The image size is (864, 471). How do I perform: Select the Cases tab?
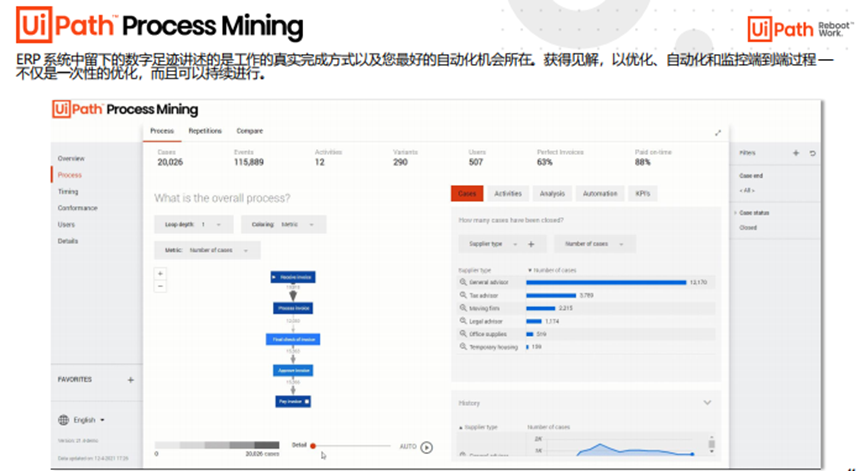coord(467,193)
